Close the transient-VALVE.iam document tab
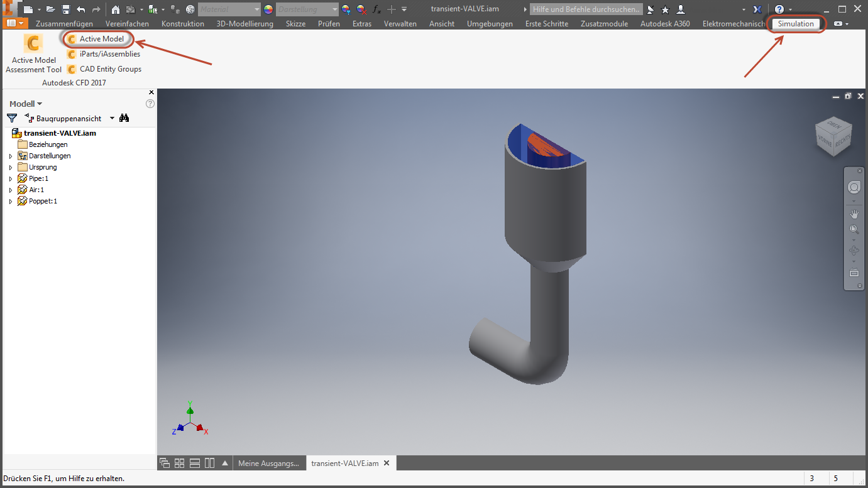868x488 pixels. pyautogui.click(x=387, y=464)
